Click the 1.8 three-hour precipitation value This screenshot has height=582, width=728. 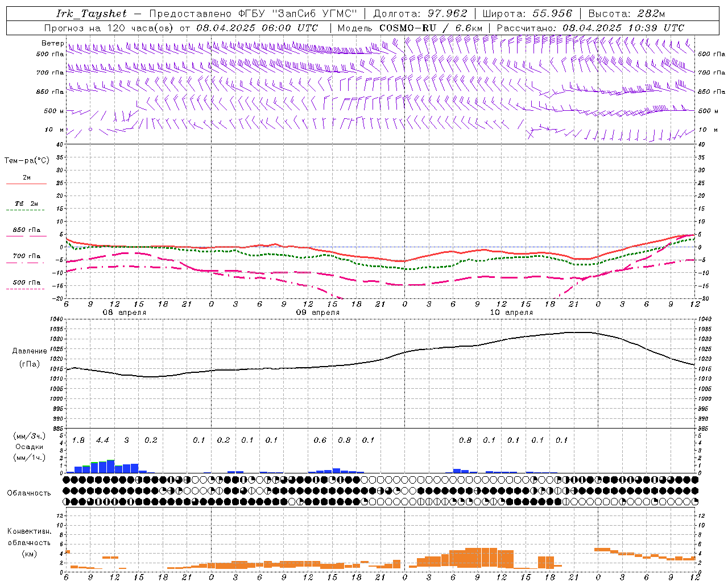pyautogui.click(x=78, y=440)
